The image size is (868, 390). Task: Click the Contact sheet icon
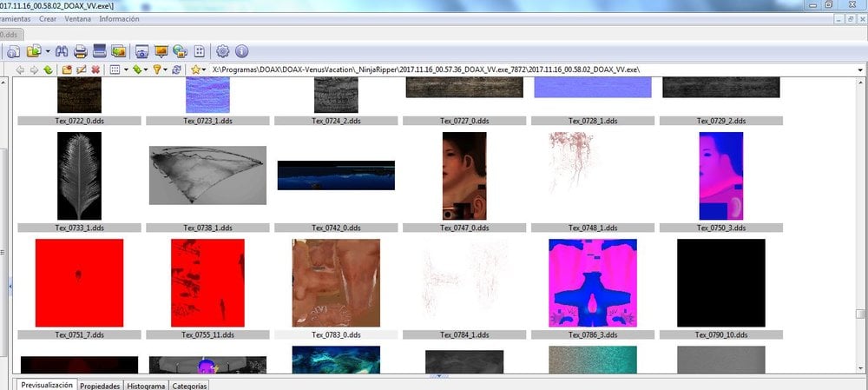click(200, 51)
